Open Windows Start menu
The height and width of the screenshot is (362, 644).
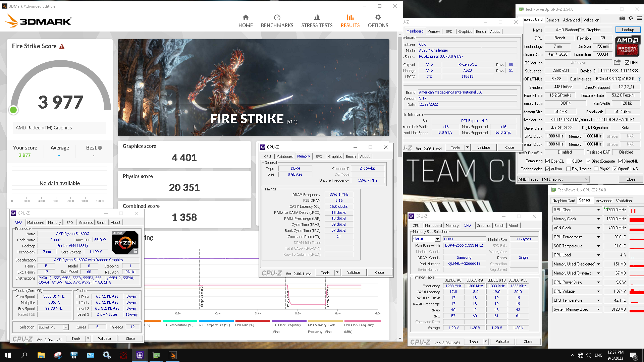(x=8, y=355)
